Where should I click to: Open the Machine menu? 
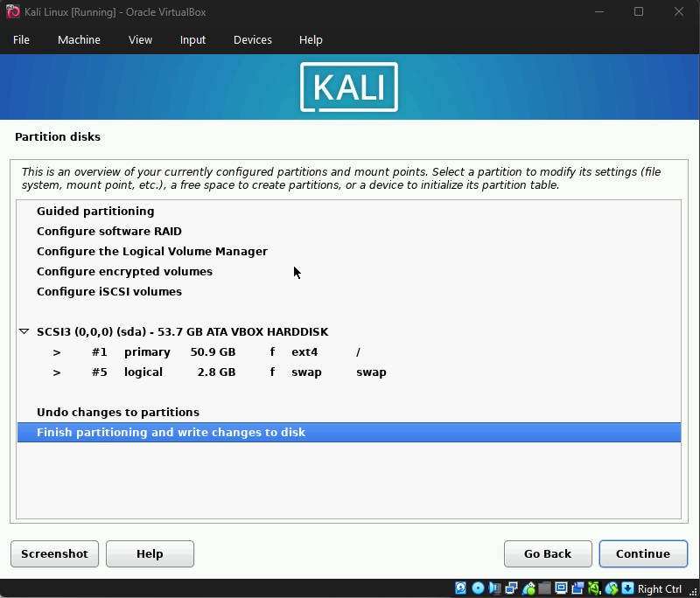pyautogui.click(x=79, y=40)
